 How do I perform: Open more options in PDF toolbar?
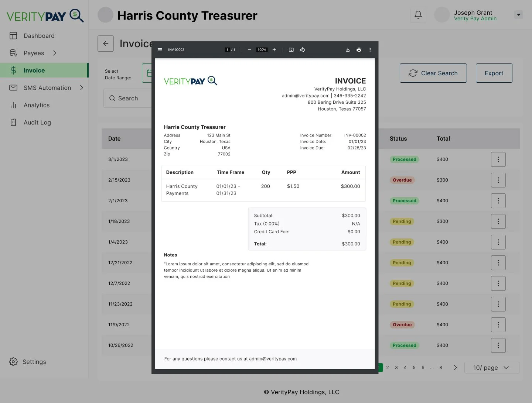(x=370, y=49)
